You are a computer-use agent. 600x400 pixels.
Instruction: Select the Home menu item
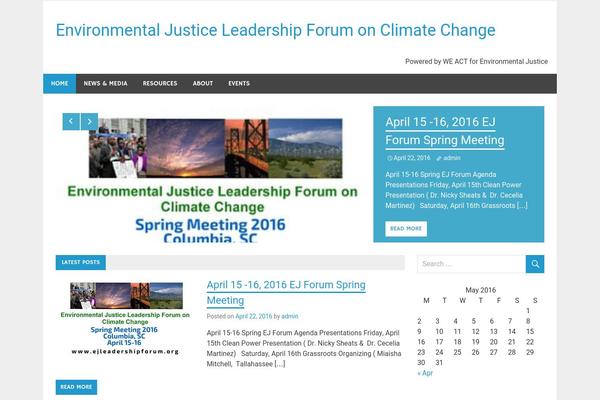60,83
